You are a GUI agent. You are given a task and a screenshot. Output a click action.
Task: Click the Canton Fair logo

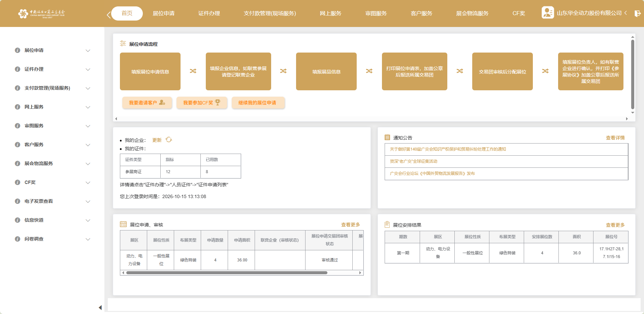point(41,13)
